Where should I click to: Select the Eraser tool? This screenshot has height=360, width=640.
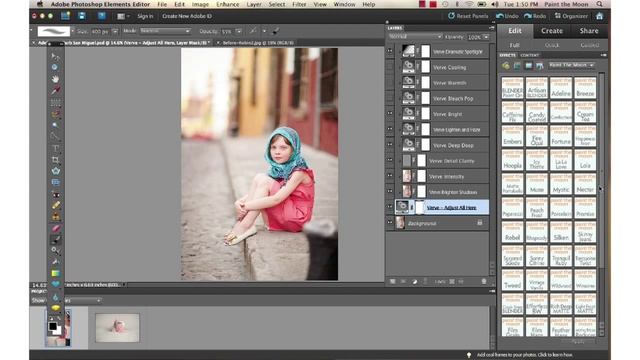pyautogui.click(x=55, y=228)
